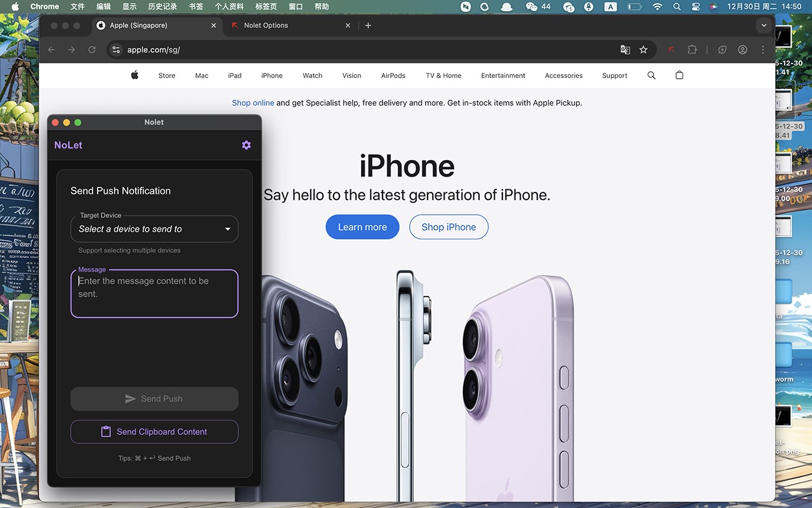Focus the Message text field
Image resolution: width=812 pixels, height=508 pixels.
pos(154,294)
